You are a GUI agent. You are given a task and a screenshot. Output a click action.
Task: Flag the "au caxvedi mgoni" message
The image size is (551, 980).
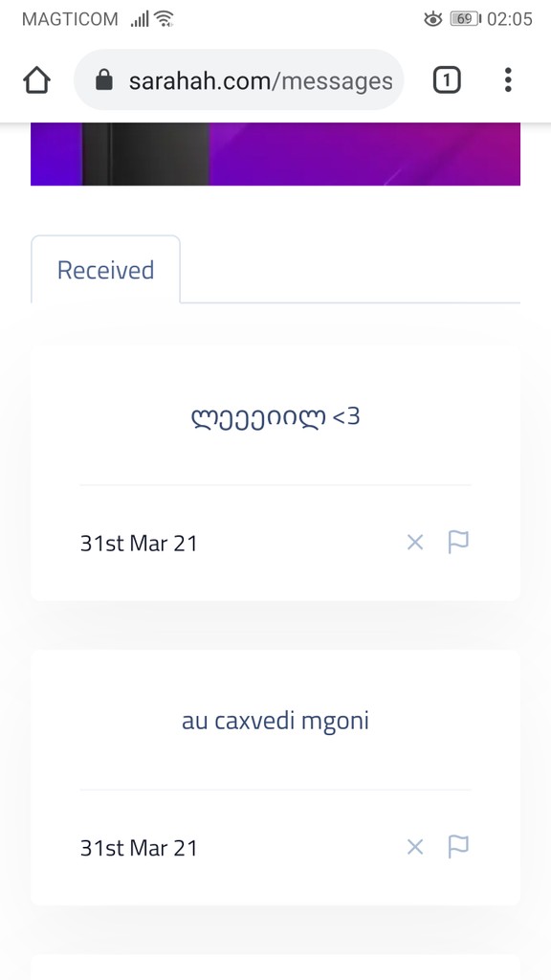coord(457,847)
